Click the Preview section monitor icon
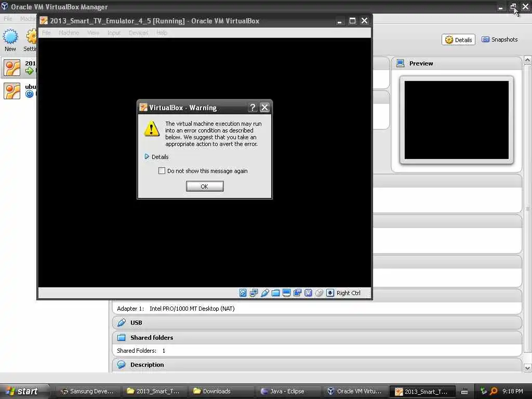Viewport: 532px width, 399px height. [x=401, y=63]
